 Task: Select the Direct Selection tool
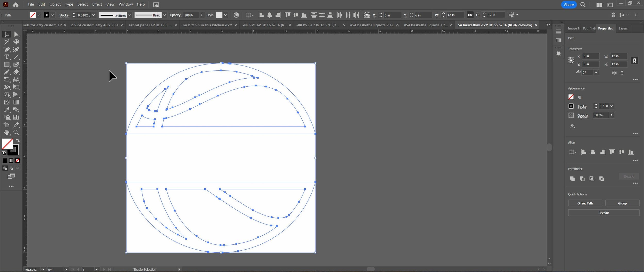(16, 34)
